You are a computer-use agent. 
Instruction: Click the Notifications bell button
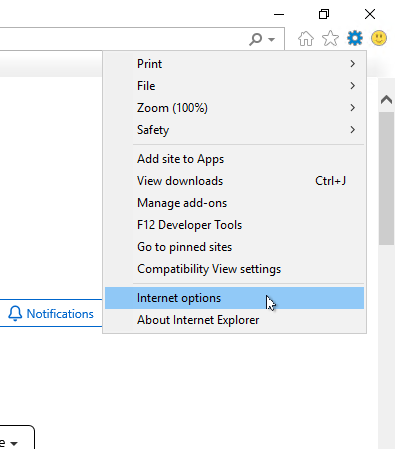51,314
